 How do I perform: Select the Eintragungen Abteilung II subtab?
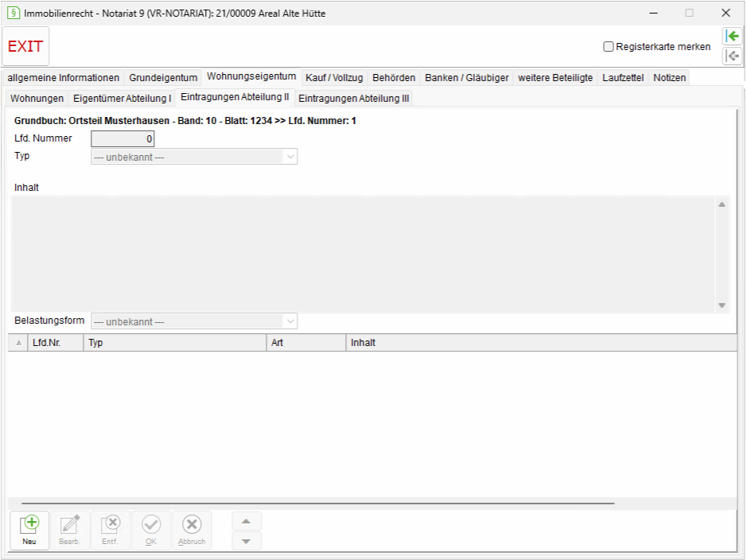click(x=235, y=97)
